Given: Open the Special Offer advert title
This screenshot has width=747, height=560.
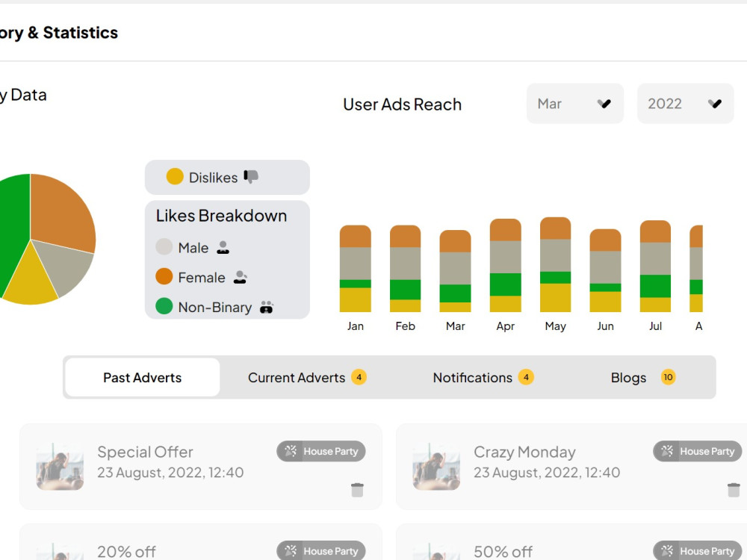Looking at the screenshot, I should [x=146, y=452].
